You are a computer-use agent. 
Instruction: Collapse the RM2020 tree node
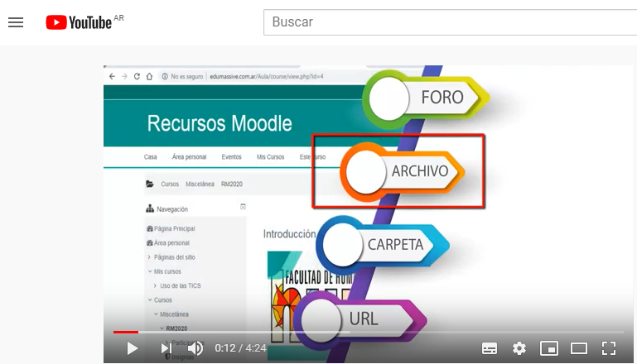click(162, 328)
